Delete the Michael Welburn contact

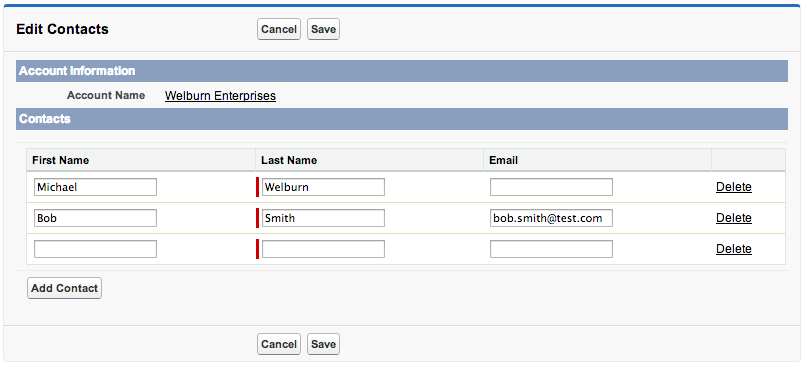[x=734, y=187]
